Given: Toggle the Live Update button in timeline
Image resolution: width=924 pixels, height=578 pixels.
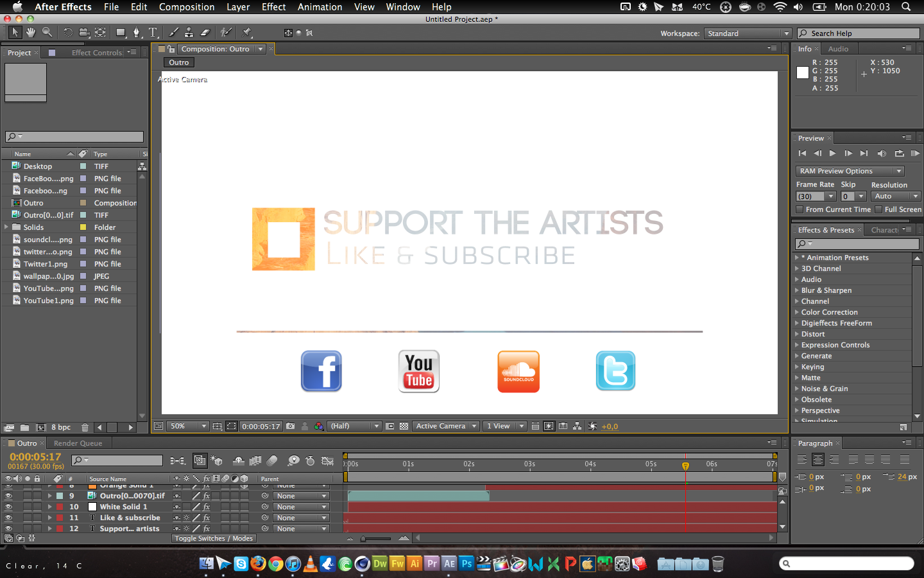Looking at the screenshot, I should tap(200, 460).
